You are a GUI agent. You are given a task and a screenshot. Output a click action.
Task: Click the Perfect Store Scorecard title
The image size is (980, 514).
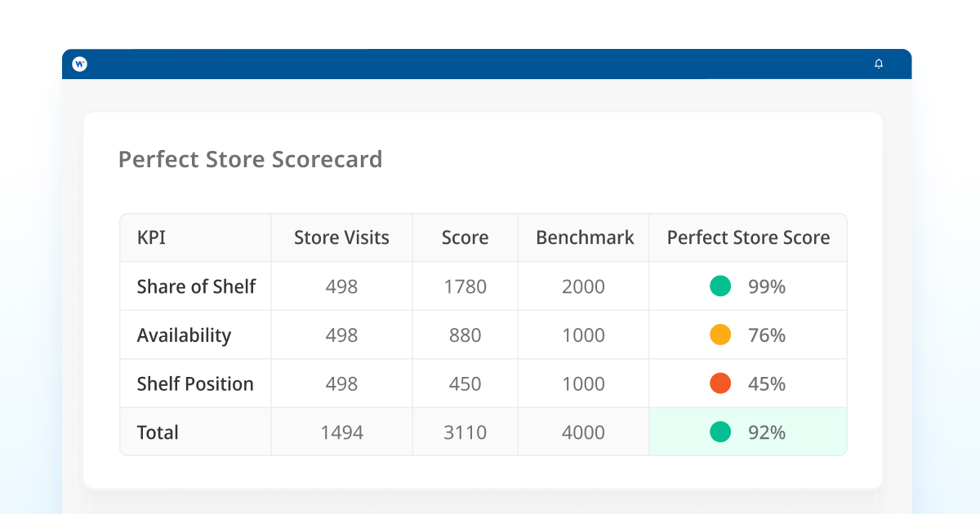click(250, 159)
